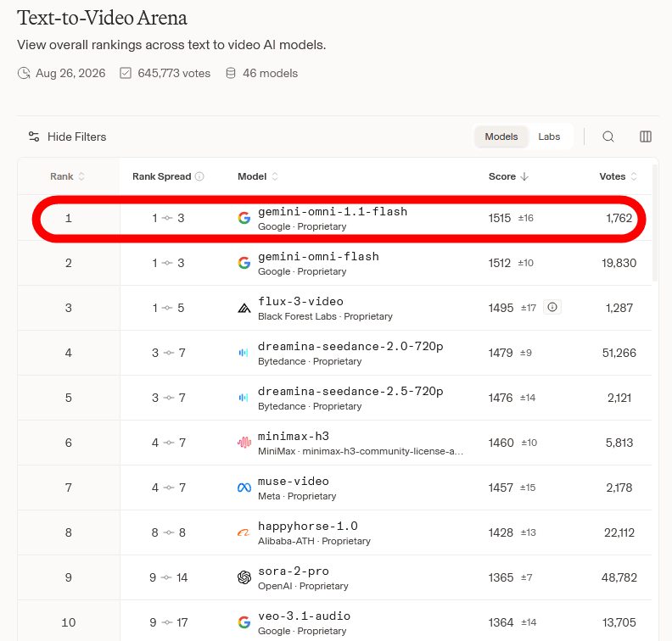Click the Rank Spread column header
The width and height of the screenshot is (672, 641).
click(x=161, y=176)
